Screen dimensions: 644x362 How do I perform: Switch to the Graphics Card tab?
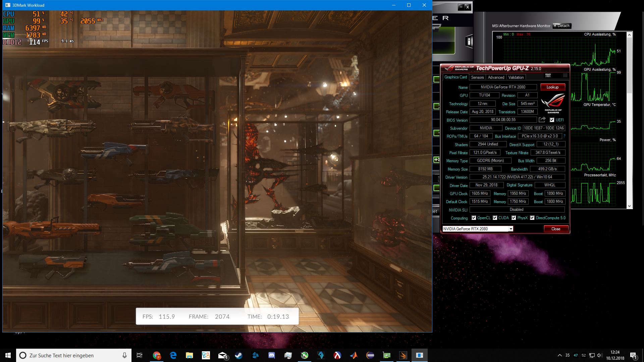click(x=455, y=77)
